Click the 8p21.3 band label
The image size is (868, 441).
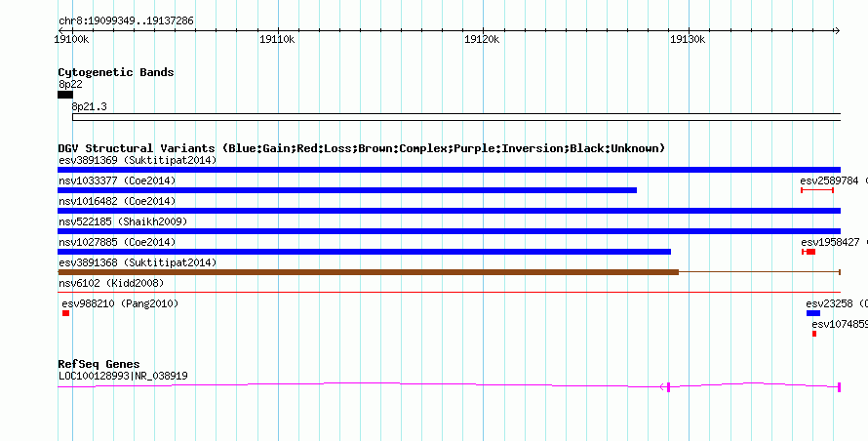click(89, 106)
